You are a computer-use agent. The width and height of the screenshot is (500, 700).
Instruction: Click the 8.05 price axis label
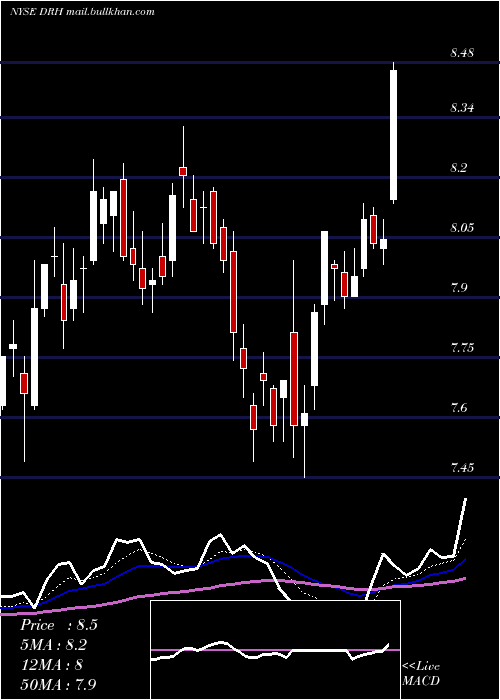click(x=462, y=228)
